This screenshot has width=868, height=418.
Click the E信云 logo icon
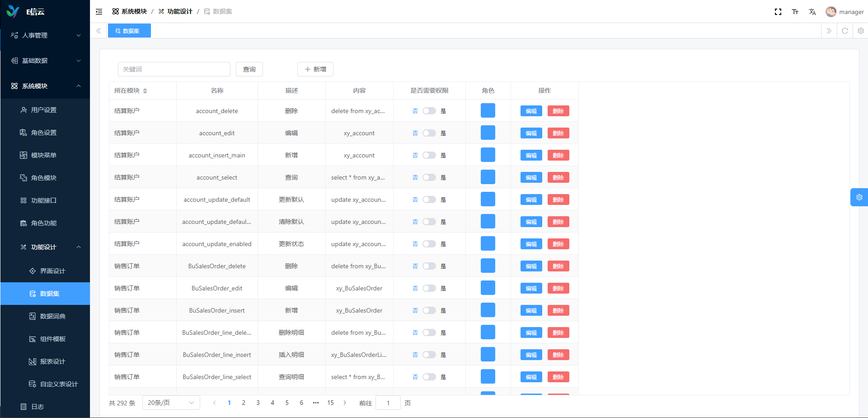13,12
